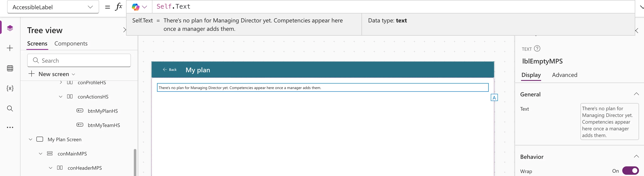Click in the Tree view Search box

pos(79,60)
